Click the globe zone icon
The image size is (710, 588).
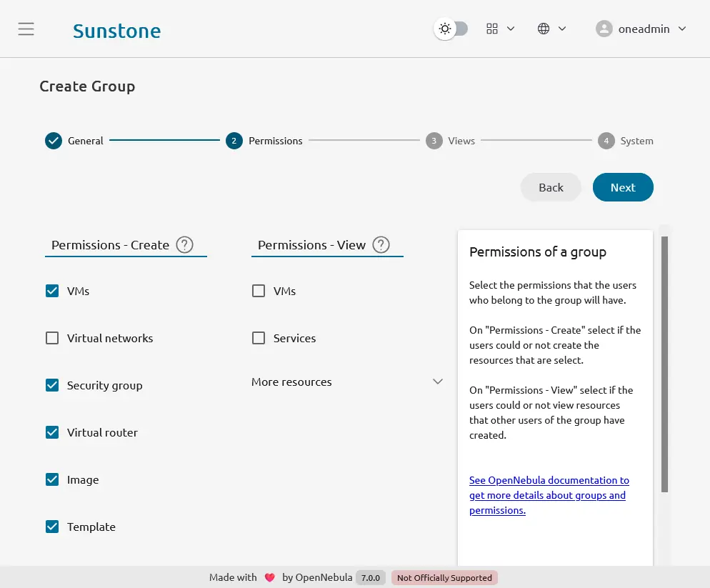(544, 29)
